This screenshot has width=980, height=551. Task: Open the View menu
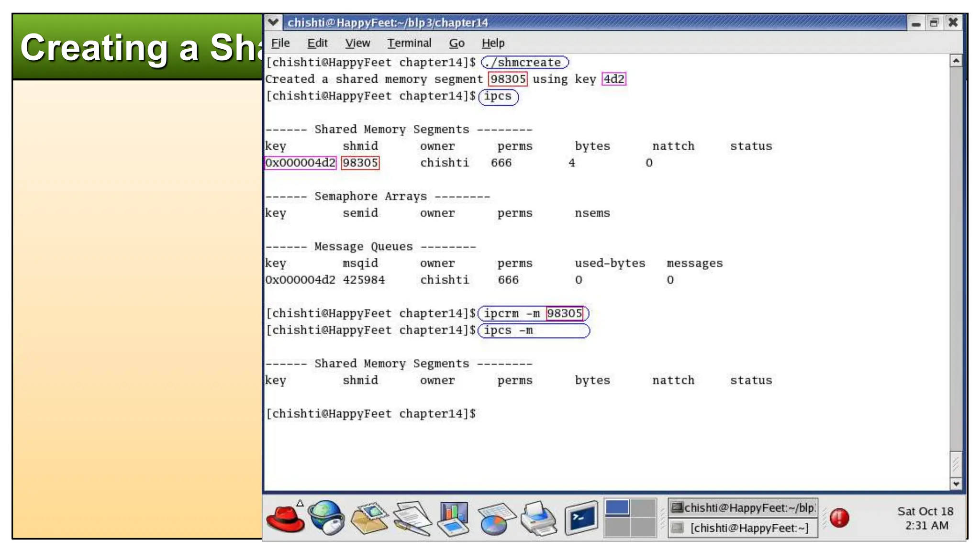pyautogui.click(x=357, y=43)
